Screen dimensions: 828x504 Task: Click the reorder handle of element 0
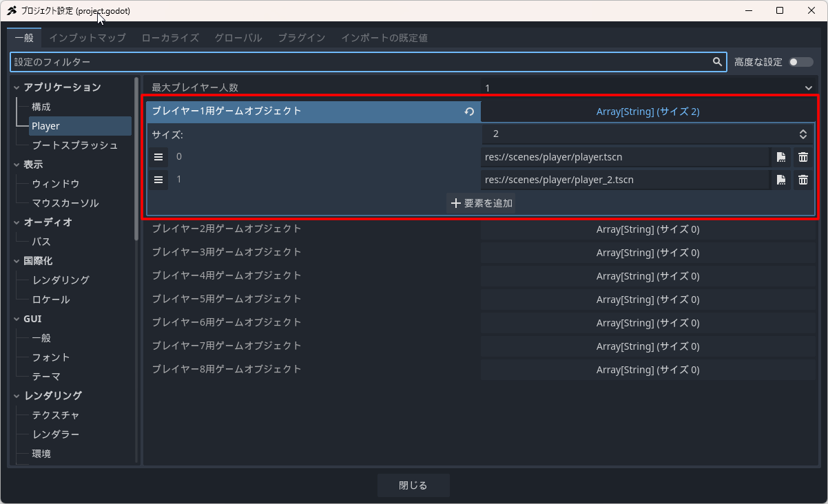coord(158,157)
